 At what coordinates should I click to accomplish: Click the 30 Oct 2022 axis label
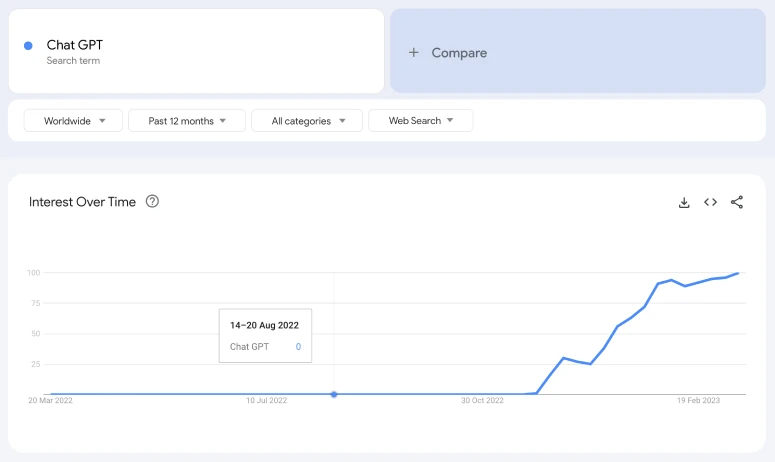click(482, 400)
